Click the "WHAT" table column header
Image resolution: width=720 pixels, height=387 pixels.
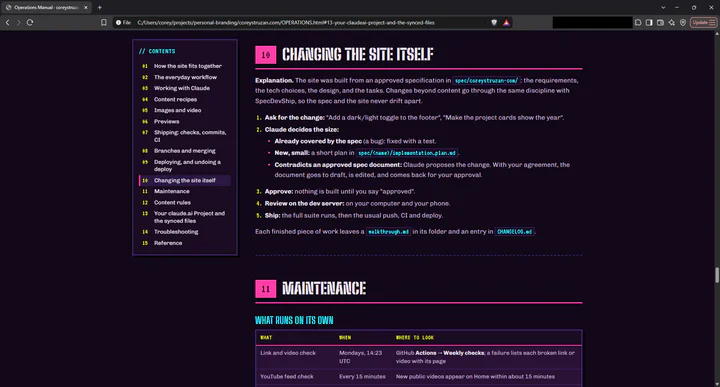pos(266,338)
